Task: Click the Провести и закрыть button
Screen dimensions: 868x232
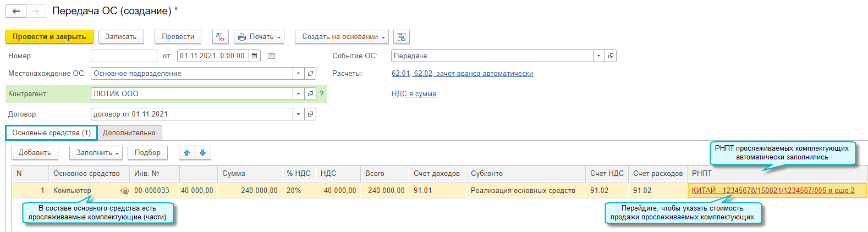Action: coord(49,37)
